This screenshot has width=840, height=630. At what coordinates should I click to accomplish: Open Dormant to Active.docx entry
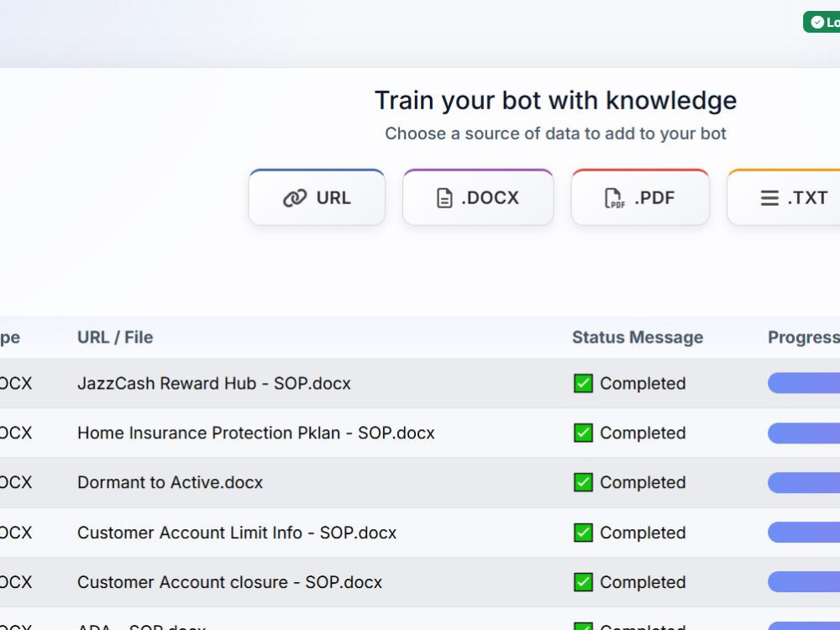point(170,482)
